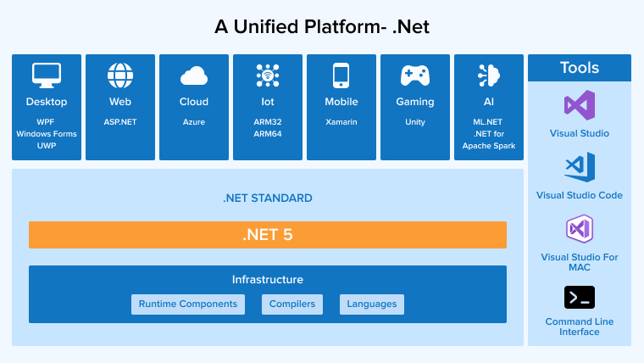This screenshot has height=363, width=644.
Task: Click the purple Visual Studio logo
Action: [579, 105]
